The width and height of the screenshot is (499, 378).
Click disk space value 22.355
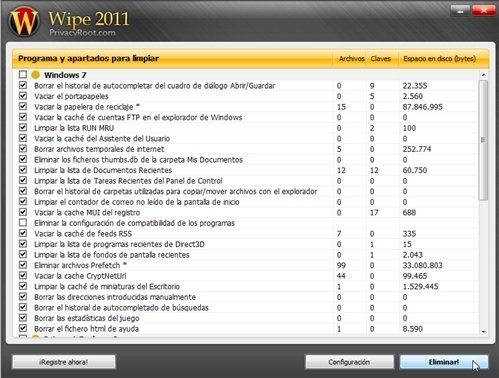[415, 86]
